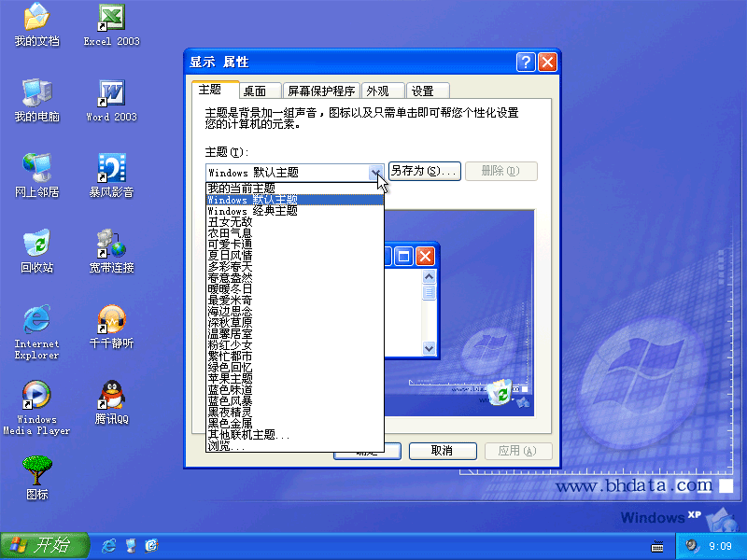The image size is (747, 560).
Task: Open Internet Explorer from the quick launch bar
Action: tap(108, 546)
